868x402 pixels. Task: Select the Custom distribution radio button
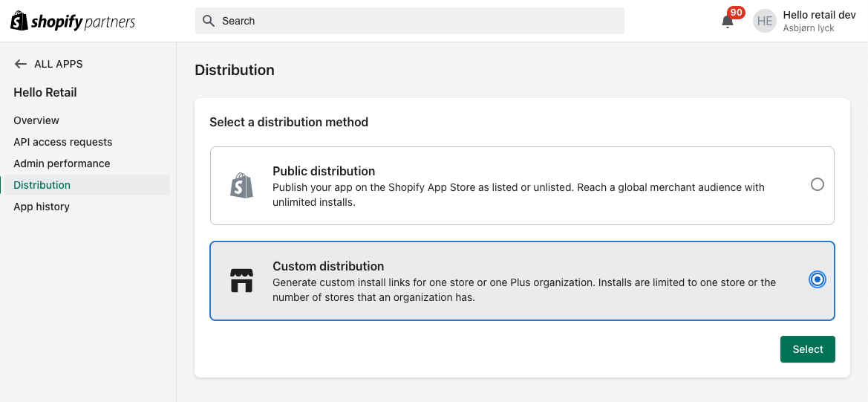pos(818,280)
